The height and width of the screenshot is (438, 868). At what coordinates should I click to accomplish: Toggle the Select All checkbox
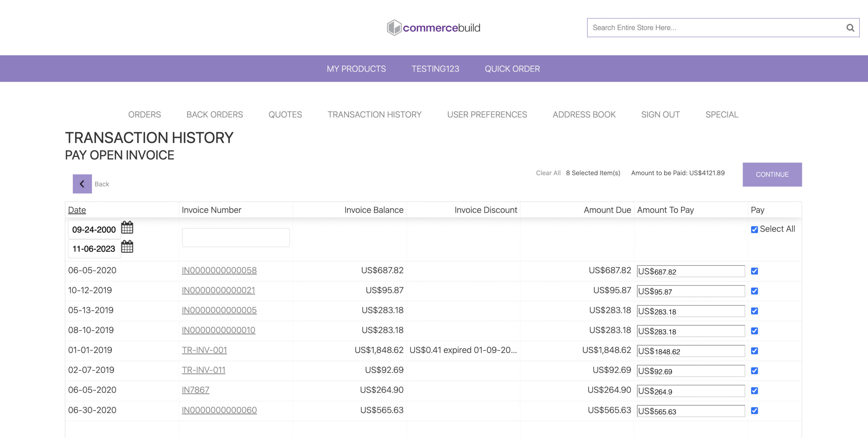(x=754, y=230)
